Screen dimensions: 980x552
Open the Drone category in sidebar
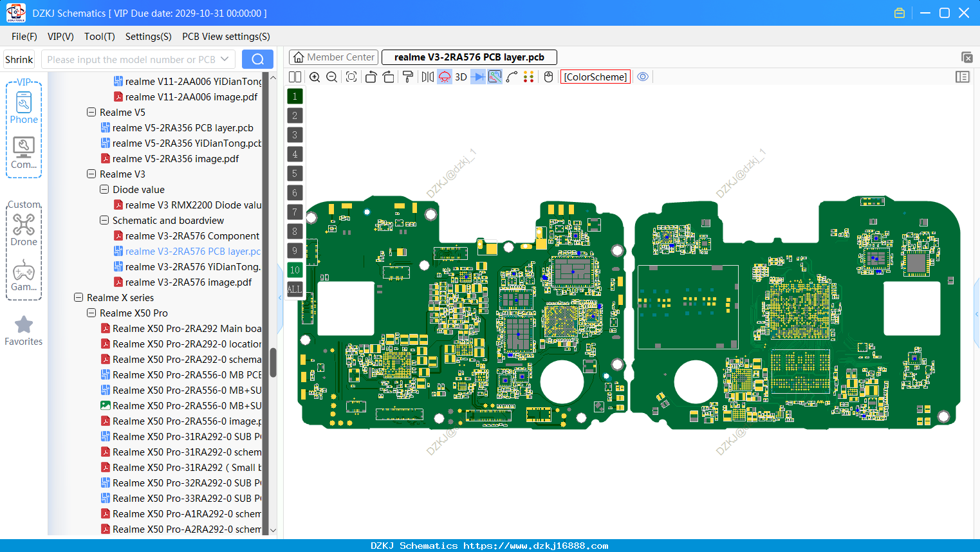(24, 230)
